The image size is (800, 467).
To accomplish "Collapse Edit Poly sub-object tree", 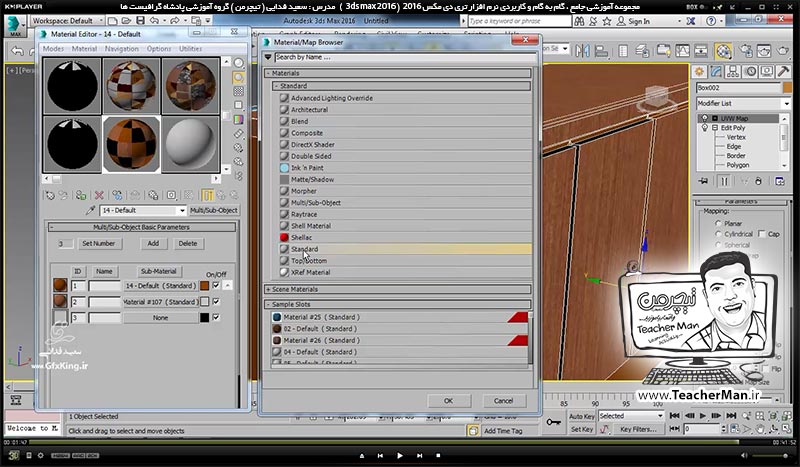I will coord(715,128).
